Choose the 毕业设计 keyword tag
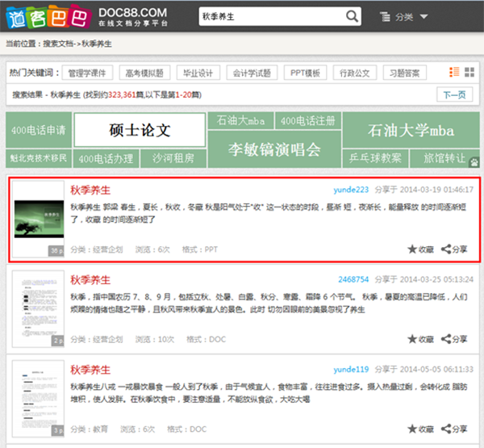Screen dimensions: 484x448 coord(198,73)
